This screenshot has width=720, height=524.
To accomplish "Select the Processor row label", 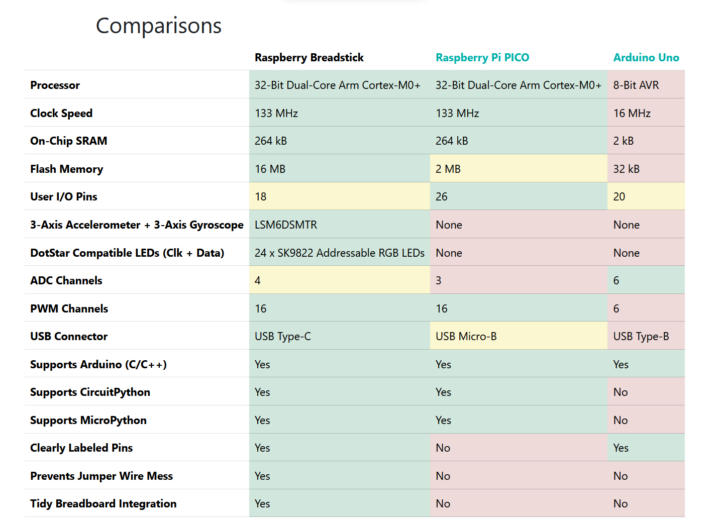I will tap(55, 85).
